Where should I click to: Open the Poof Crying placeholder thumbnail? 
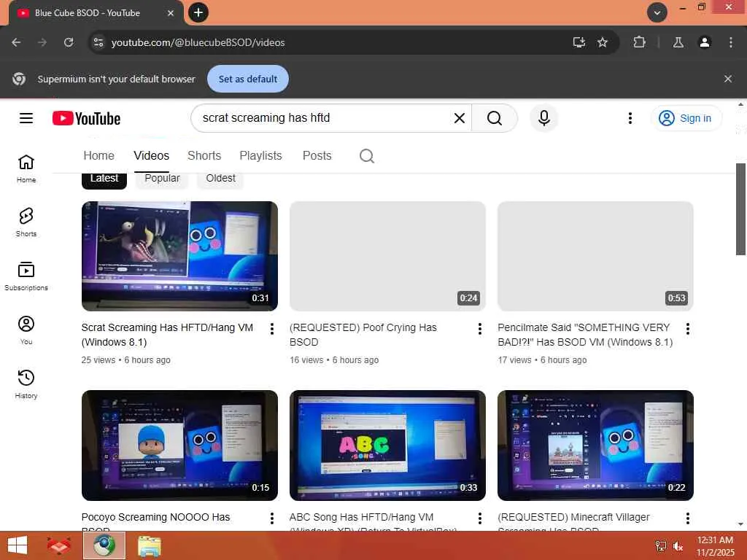[387, 256]
